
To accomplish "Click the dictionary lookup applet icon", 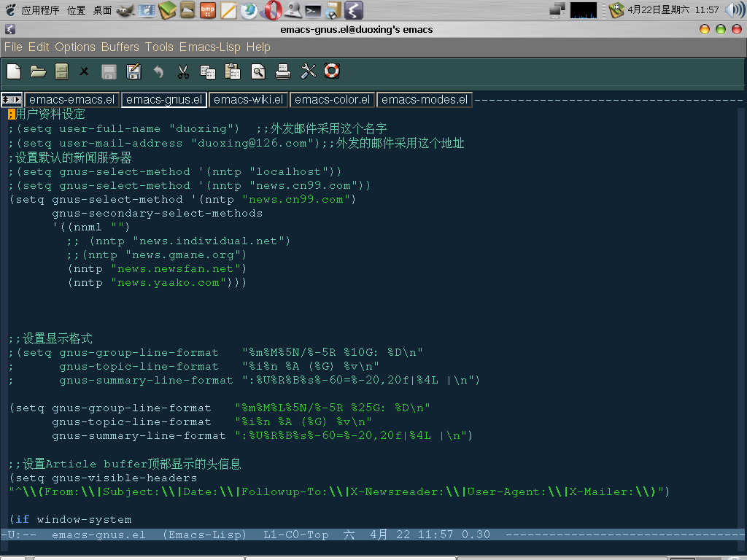I will point(616,10).
